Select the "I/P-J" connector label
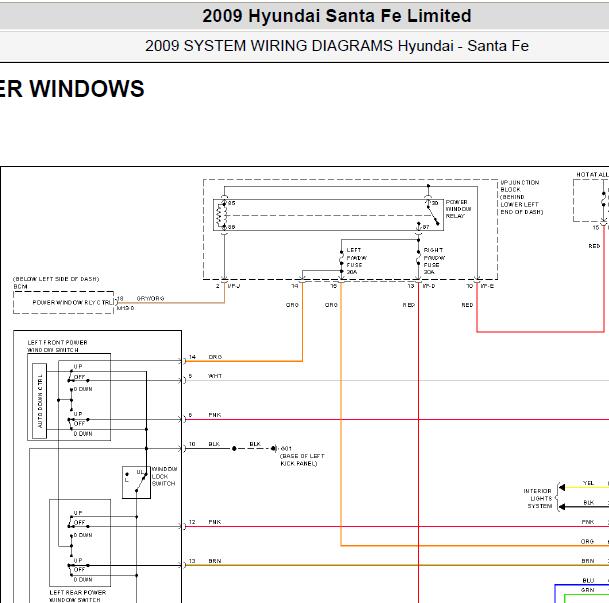609x603 pixels. click(234, 286)
